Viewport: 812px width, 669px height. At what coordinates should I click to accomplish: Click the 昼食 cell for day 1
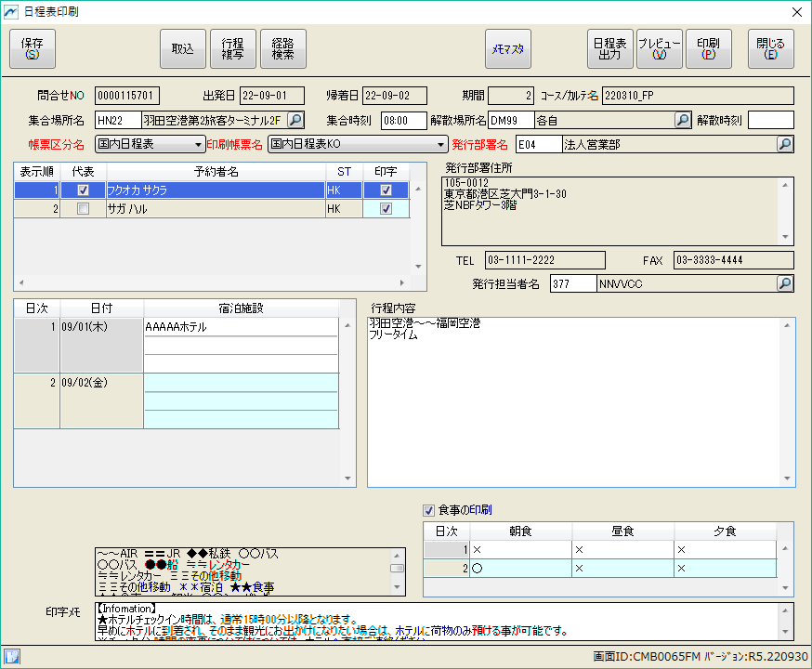pyautogui.click(x=622, y=549)
